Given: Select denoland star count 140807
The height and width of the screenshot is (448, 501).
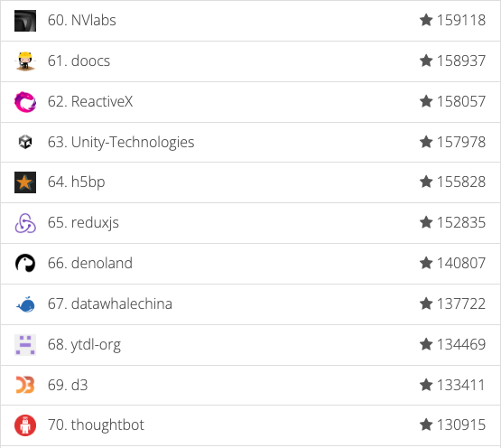Looking at the screenshot, I should tap(461, 263).
